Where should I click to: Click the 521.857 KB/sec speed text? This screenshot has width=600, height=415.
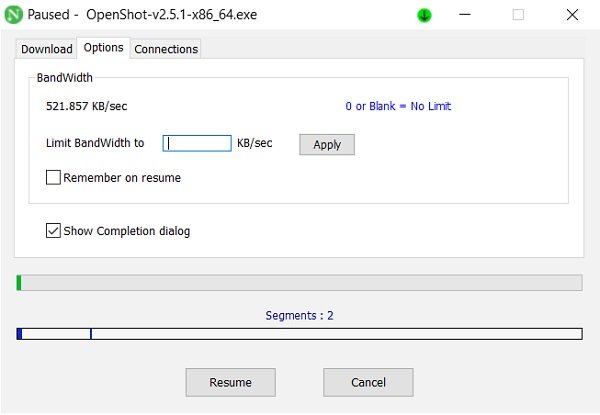[x=86, y=106]
